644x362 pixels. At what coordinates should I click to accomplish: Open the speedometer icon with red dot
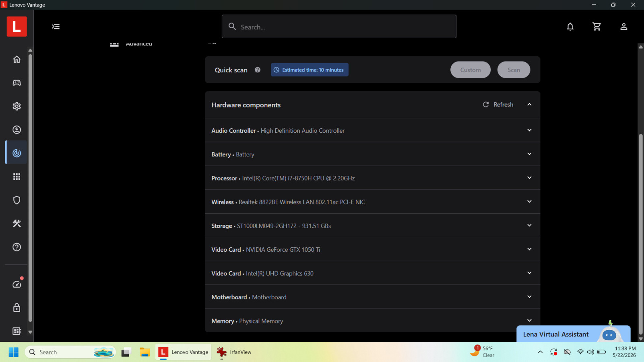coord(17,284)
